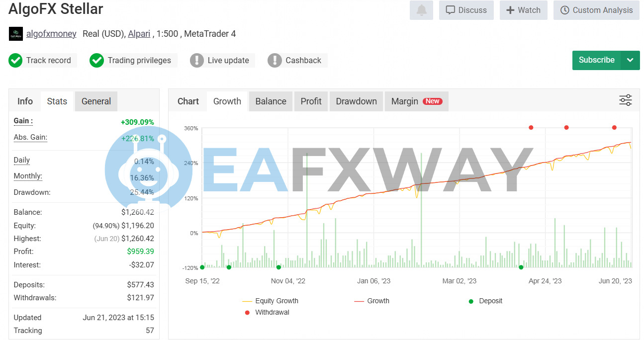644x340 pixels.
Task: Toggle the red Growth legend series
Action: click(x=372, y=301)
